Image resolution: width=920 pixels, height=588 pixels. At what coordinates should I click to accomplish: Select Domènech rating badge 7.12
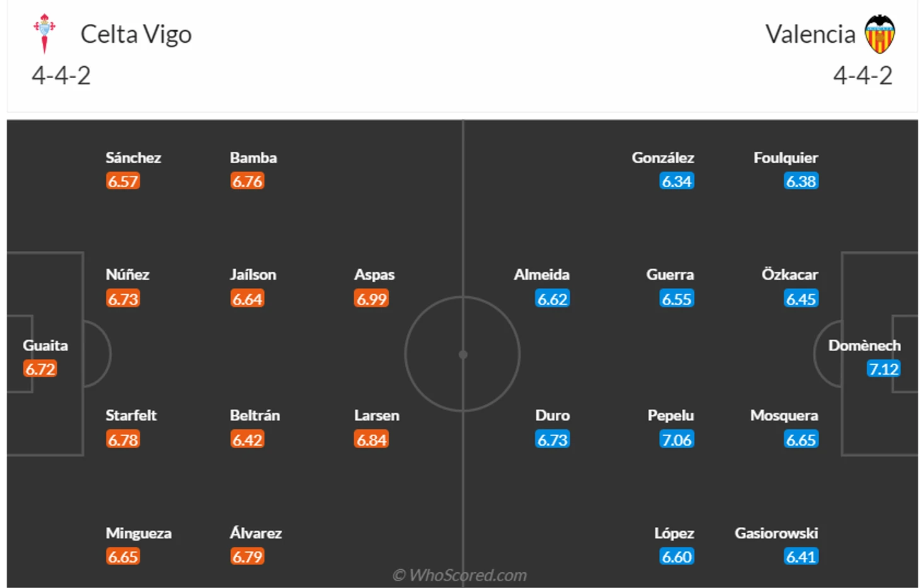pos(883,369)
